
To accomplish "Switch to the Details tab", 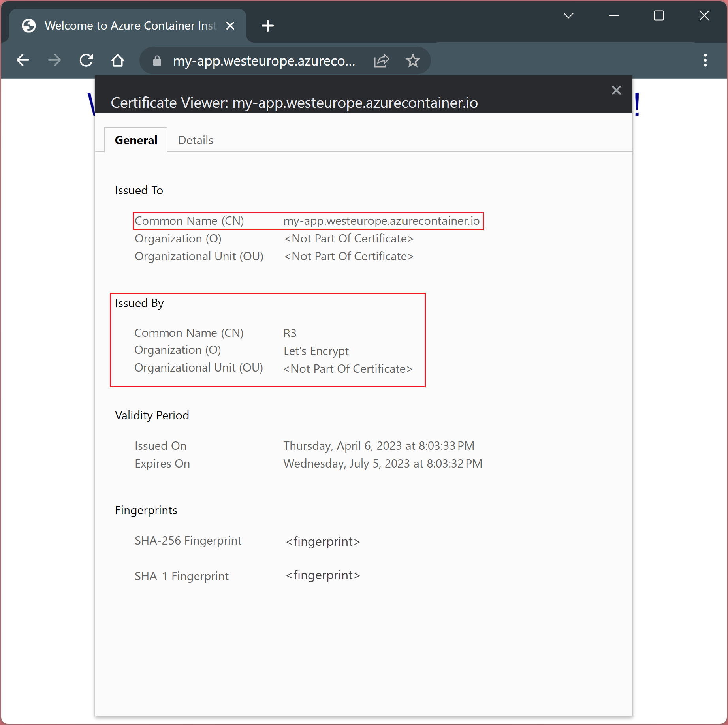I will (196, 140).
